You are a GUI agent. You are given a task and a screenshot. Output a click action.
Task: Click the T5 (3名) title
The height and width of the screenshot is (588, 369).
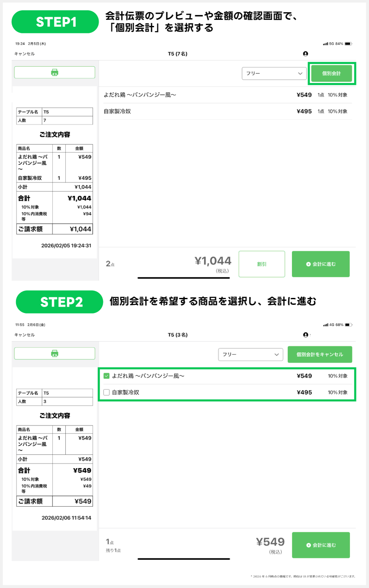[178, 335]
